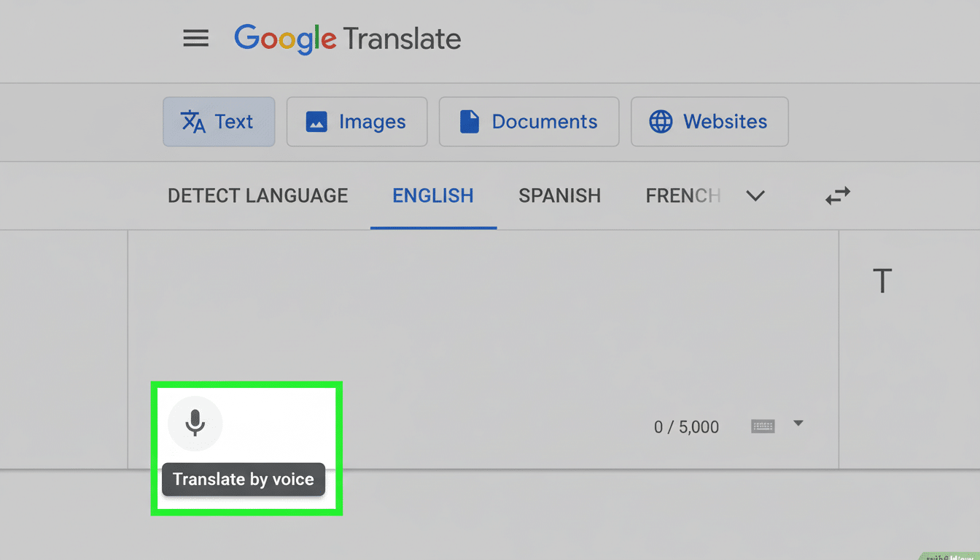
Task: Open the on-screen keyboard icon
Action: click(x=763, y=426)
